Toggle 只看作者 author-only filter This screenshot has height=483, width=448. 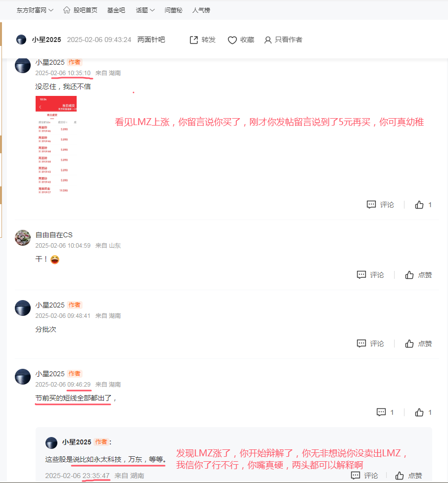pos(283,40)
